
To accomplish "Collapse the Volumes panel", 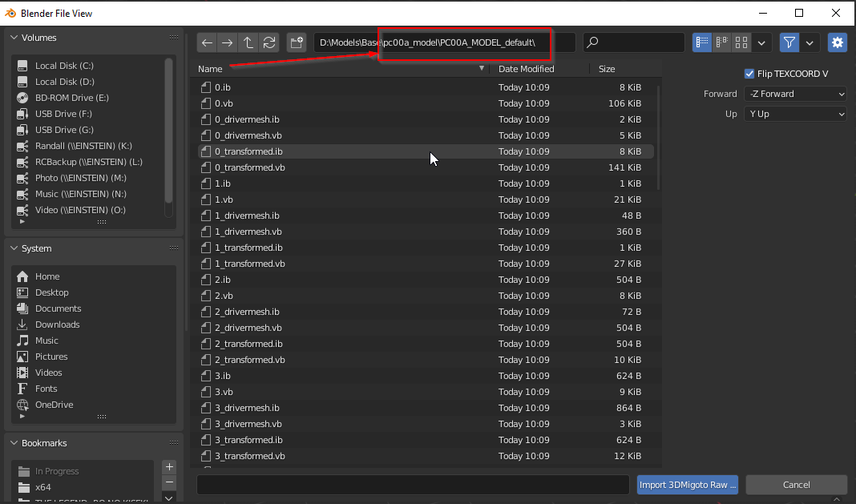I will [14, 38].
